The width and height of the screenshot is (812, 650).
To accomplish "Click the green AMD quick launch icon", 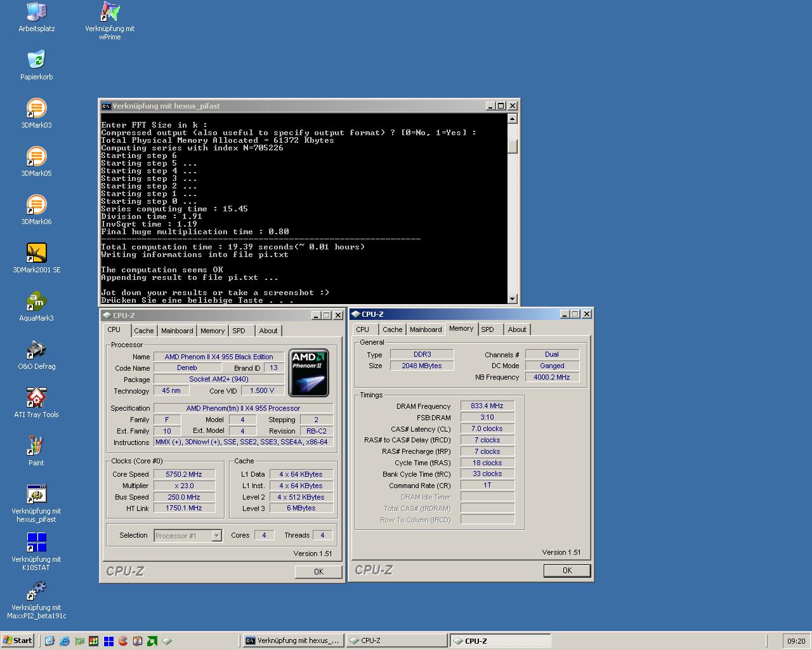I will click(x=152, y=641).
